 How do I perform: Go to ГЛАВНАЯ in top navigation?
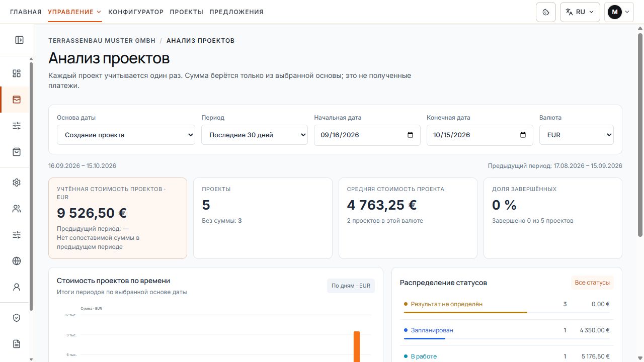pyautogui.click(x=26, y=12)
